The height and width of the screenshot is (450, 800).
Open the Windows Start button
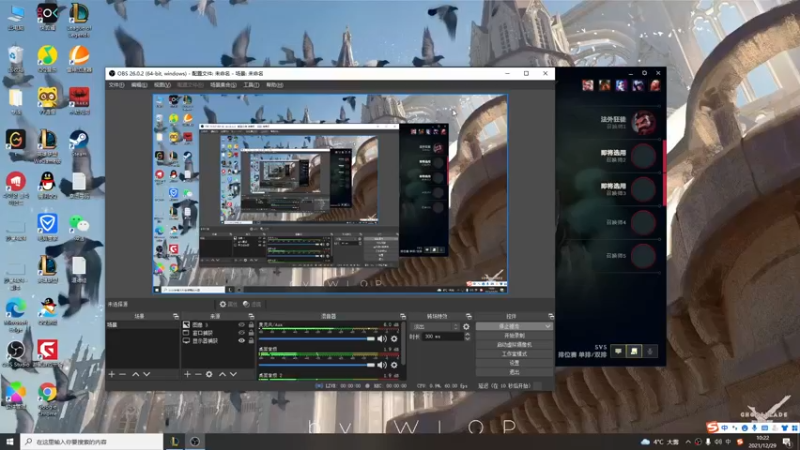point(10,442)
